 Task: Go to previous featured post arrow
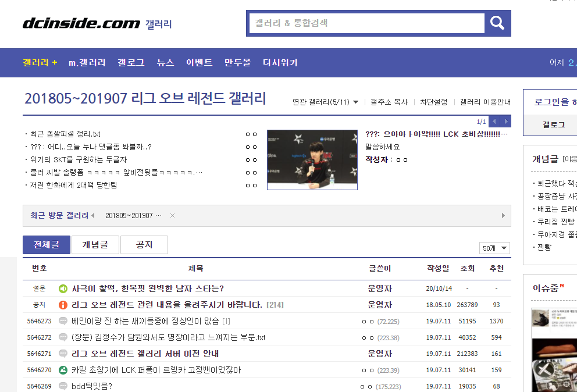click(494, 121)
